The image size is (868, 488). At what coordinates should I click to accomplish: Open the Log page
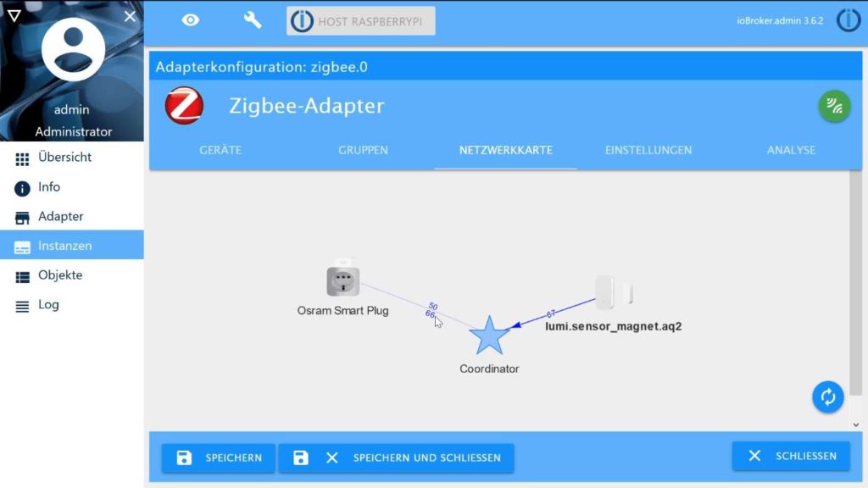pyautogui.click(x=72, y=304)
